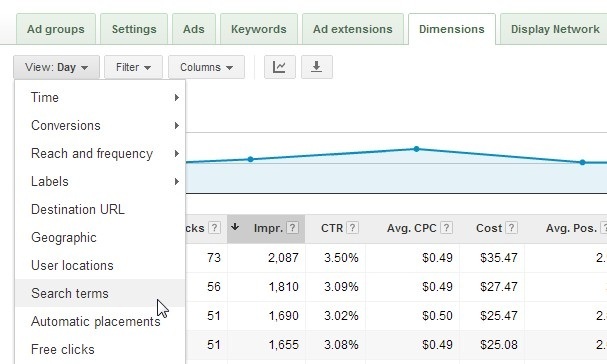Open the Filter dropdown
Screen dimensions: 607x364
point(134,67)
